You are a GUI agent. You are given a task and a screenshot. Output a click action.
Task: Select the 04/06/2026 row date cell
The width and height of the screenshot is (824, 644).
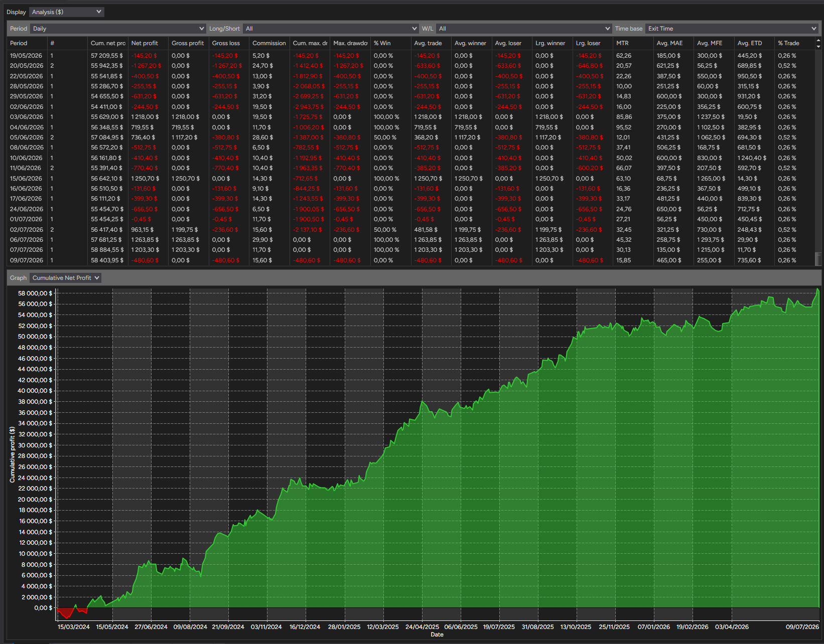tap(26, 127)
